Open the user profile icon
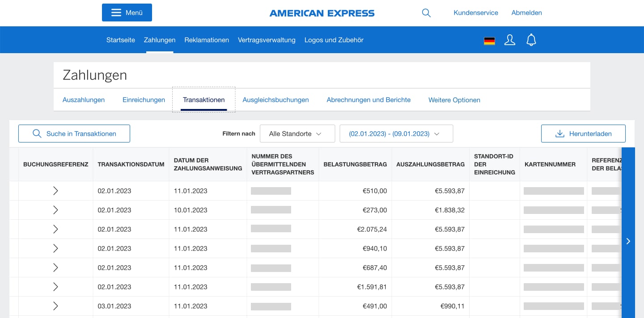This screenshot has height=318, width=644. 510,40
